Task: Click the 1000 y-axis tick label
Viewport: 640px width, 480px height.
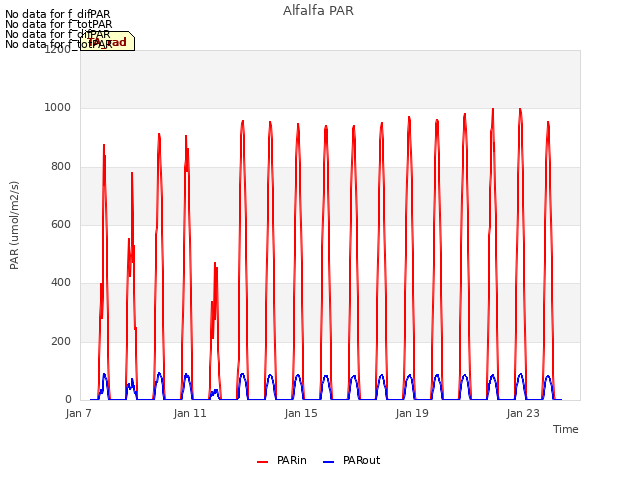Action: point(58,108)
